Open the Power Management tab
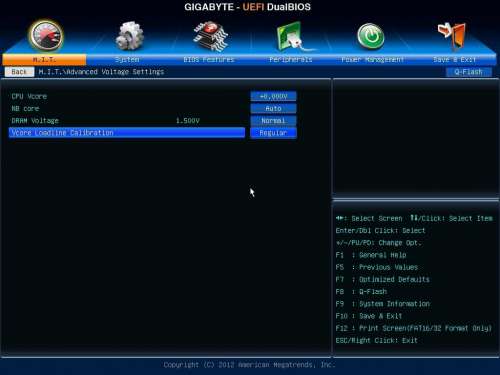The image size is (500, 375). (372, 60)
